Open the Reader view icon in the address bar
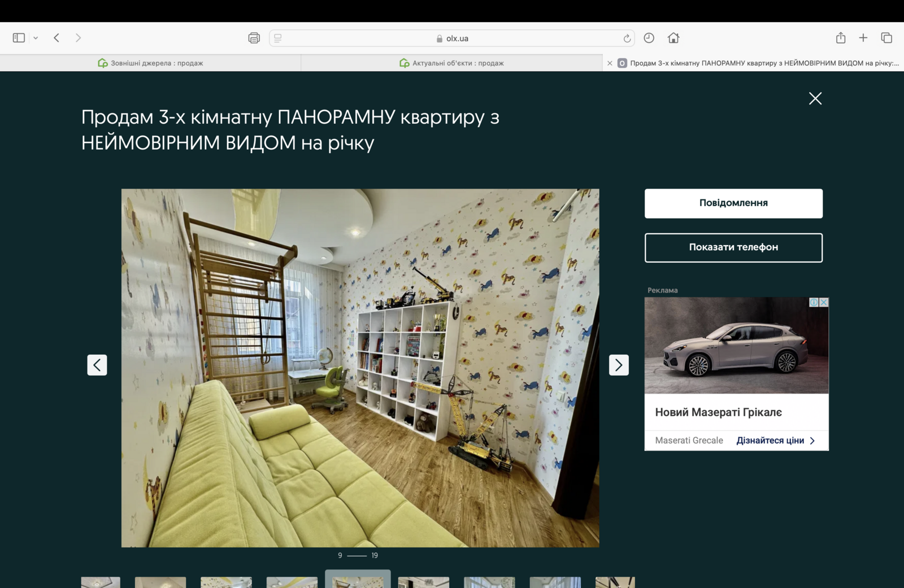 (x=278, y=38)
